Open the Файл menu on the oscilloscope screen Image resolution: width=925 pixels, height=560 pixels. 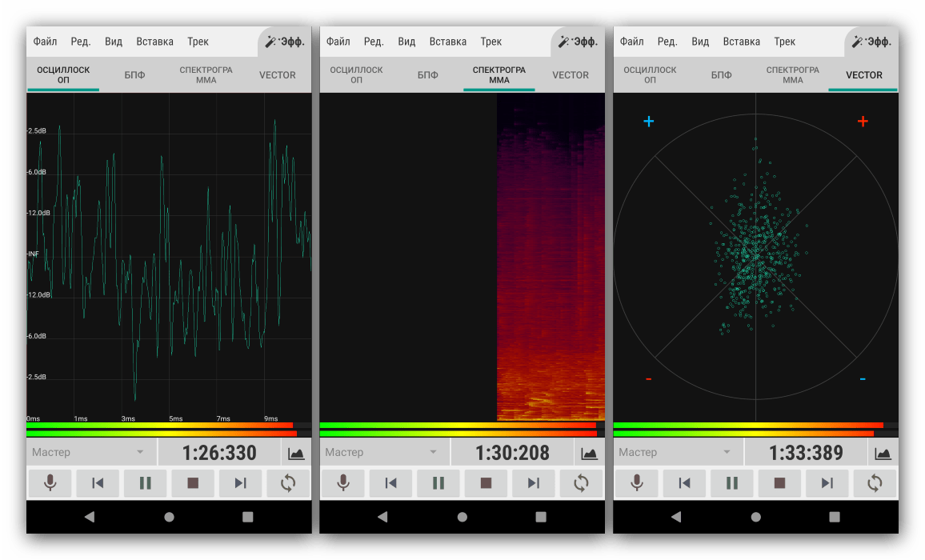coord(45,42)
